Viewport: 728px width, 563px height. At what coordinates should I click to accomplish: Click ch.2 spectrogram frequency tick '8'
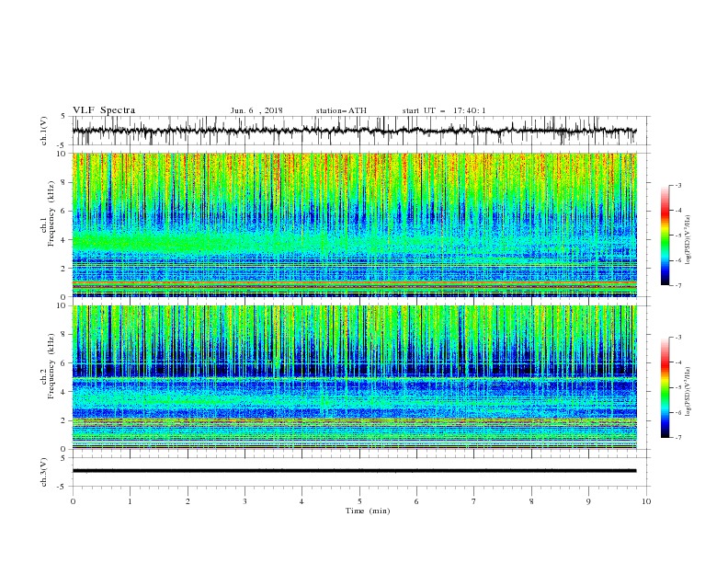point(64,335)
